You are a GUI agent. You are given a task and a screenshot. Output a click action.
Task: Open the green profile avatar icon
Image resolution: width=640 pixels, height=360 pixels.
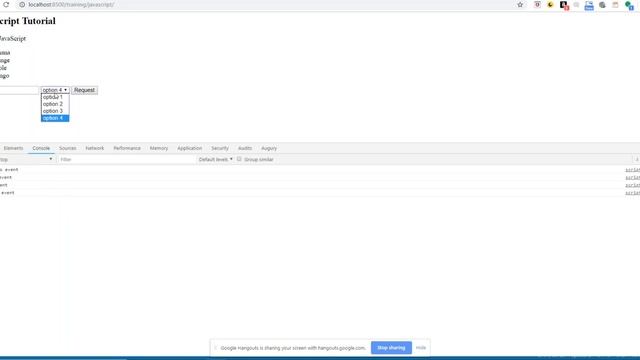tap(629, 5)
